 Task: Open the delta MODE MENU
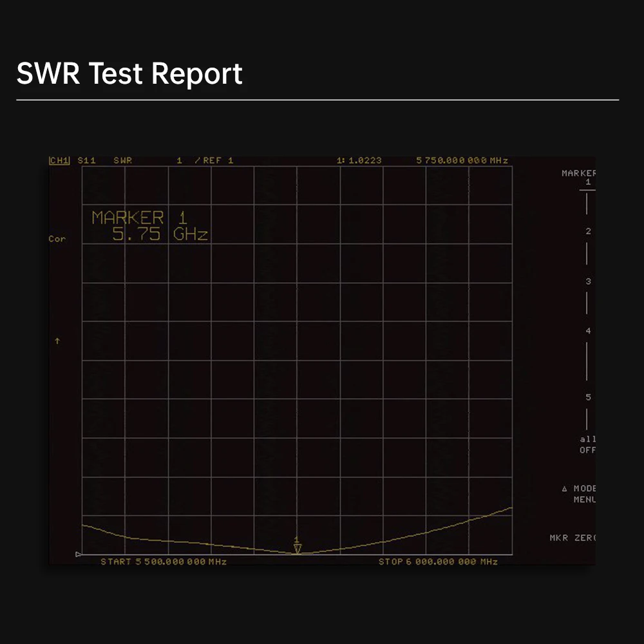580,494
